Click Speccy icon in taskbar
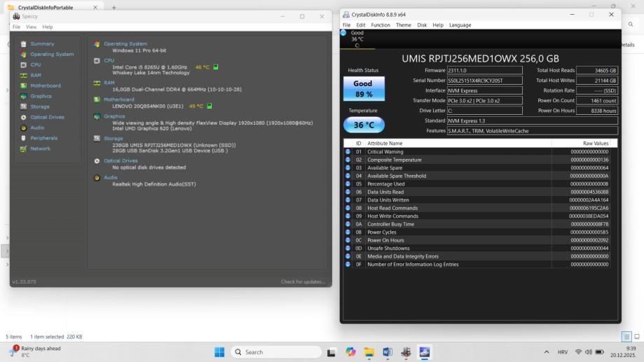This screenshot has height=362, width=644. pyautogui.click(x=406, y=352)
